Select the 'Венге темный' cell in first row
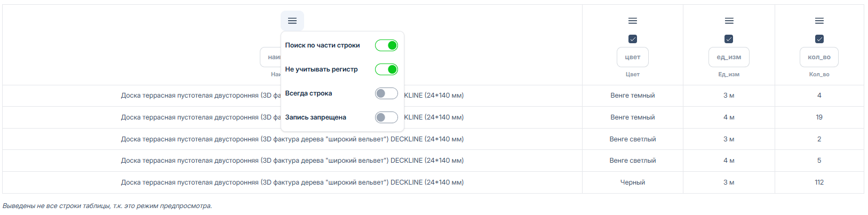Viewport: 868px width, 215px height. [x=633, y=95]
